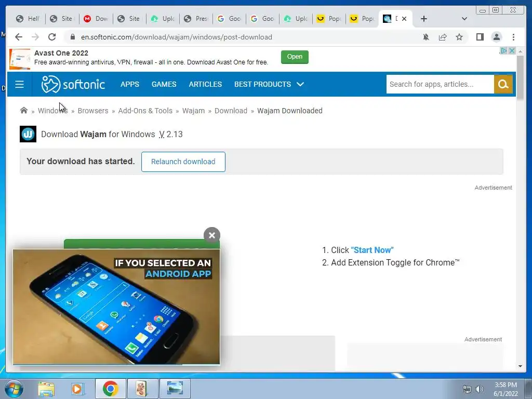Open Windows Media Player taskbar icon

77,389
